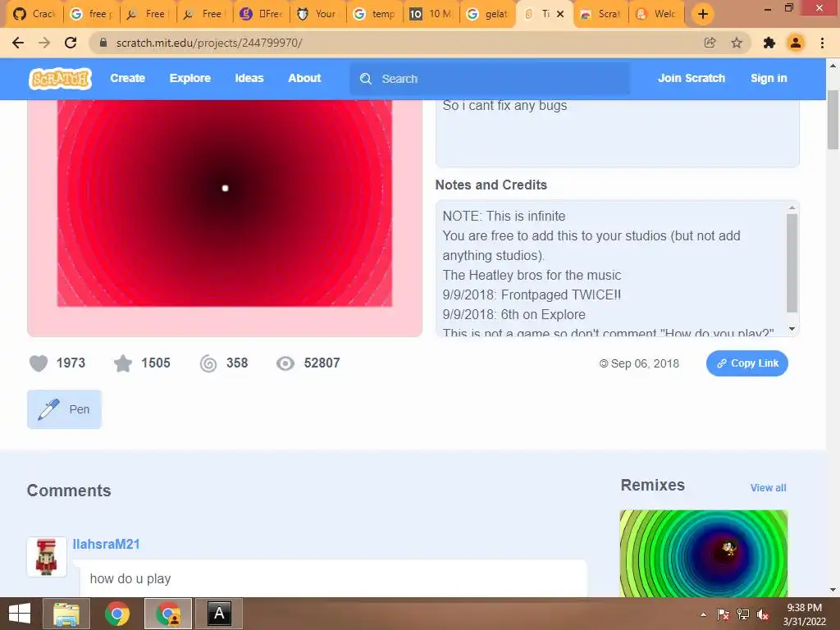The image size is (840, 630).
Task: Click 'The Heatley bros for the music' line
Action: tap(532, 275)
